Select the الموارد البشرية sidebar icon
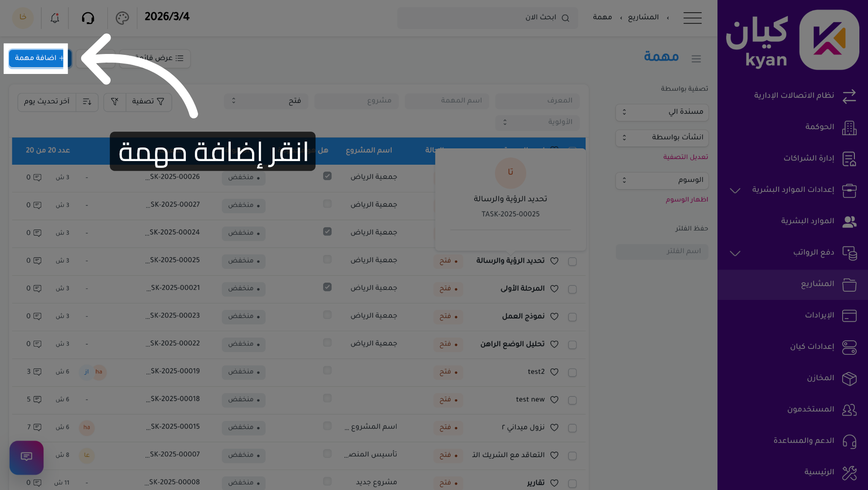Screen dimensions: 868x490 (849, 222)
